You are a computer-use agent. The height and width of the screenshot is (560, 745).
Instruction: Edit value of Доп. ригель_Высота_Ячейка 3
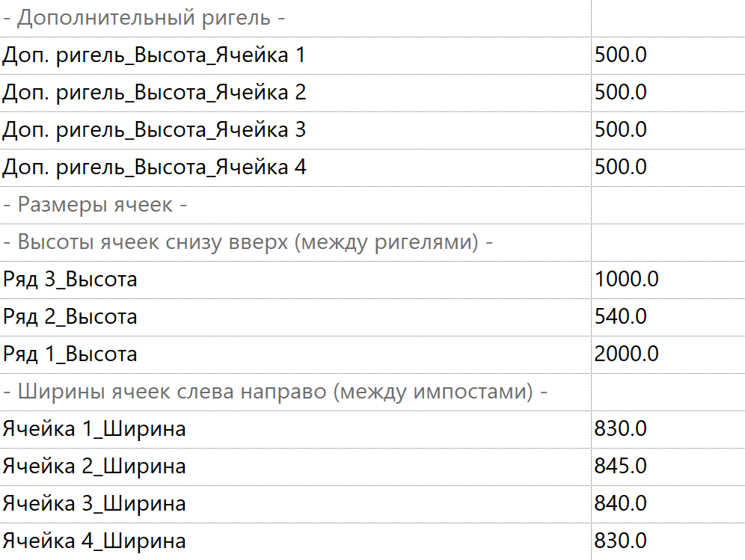click(667, 131)
